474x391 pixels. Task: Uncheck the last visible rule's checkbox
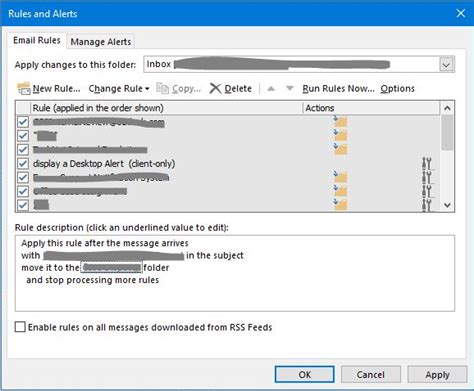point(23,205)
